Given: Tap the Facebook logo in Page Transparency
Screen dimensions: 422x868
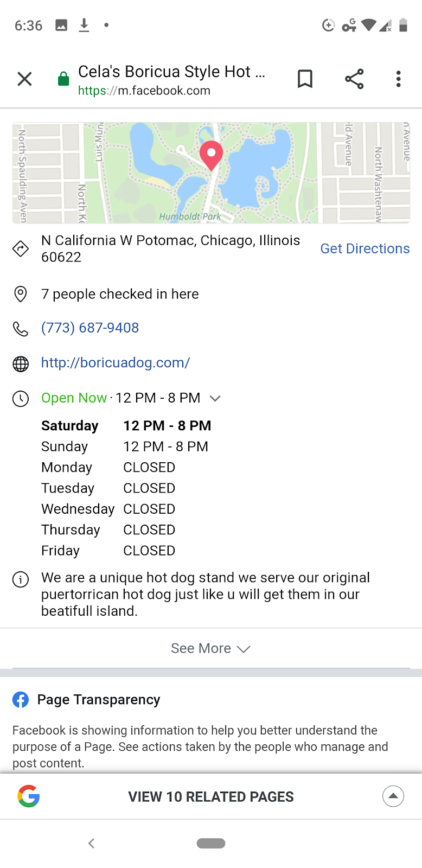Looking at the screenshot, I should tap(20, 700).
